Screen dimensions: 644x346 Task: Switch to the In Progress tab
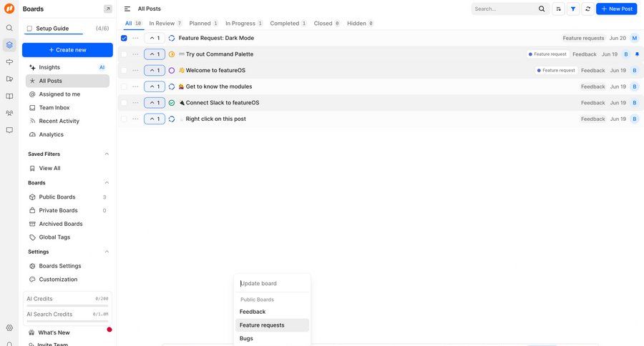tap(244, 24)
